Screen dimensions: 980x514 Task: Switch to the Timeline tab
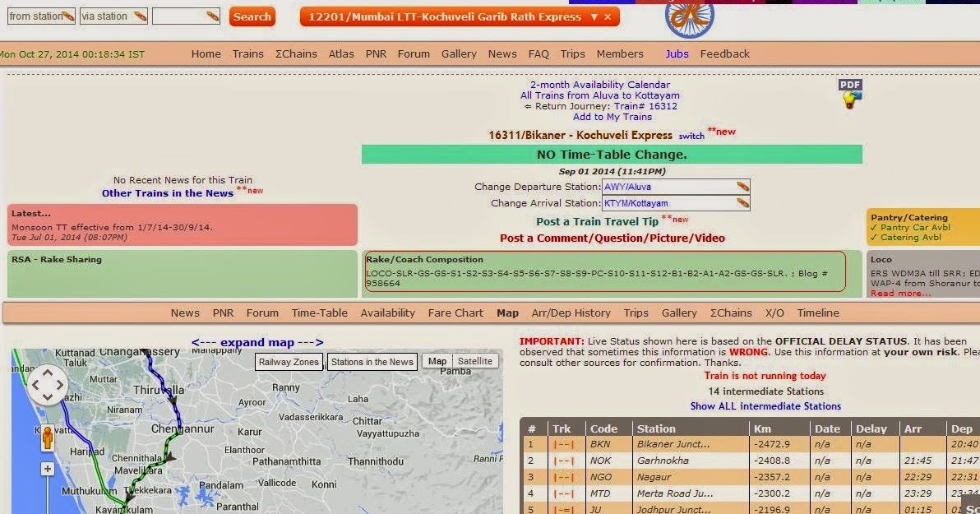817,313
